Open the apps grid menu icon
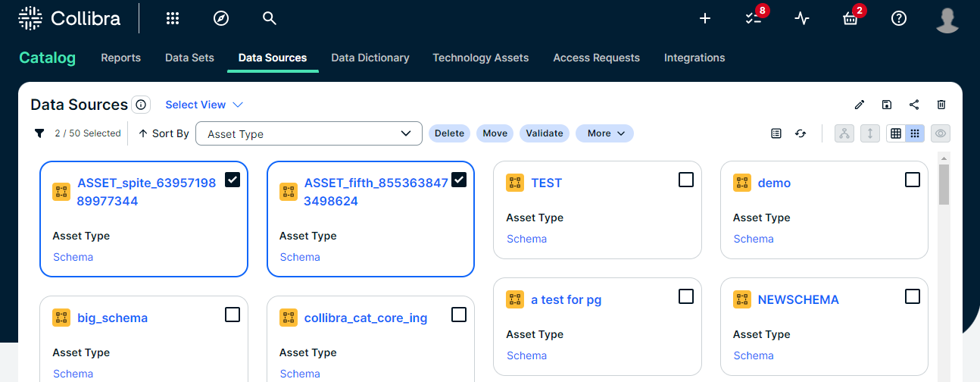This screenshot has height=382, width=980. pyautogui.click(x=173, y=19)
